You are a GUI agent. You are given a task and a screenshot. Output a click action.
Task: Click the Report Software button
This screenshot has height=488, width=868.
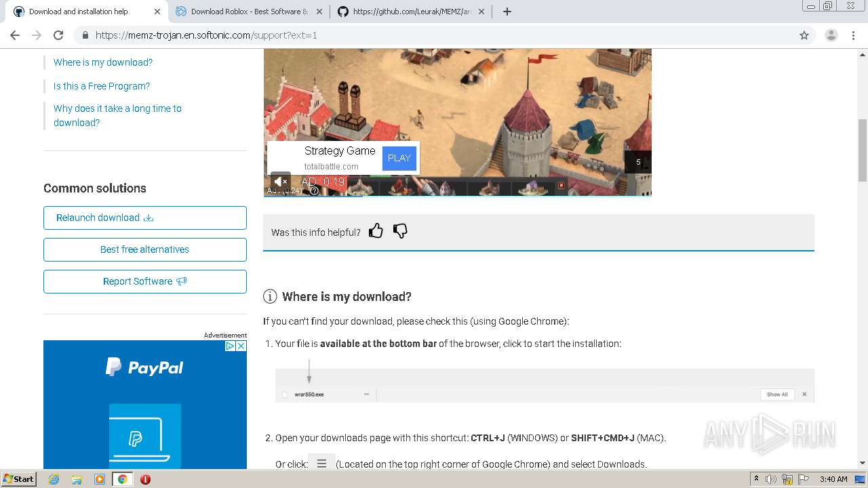coord(145,281)
